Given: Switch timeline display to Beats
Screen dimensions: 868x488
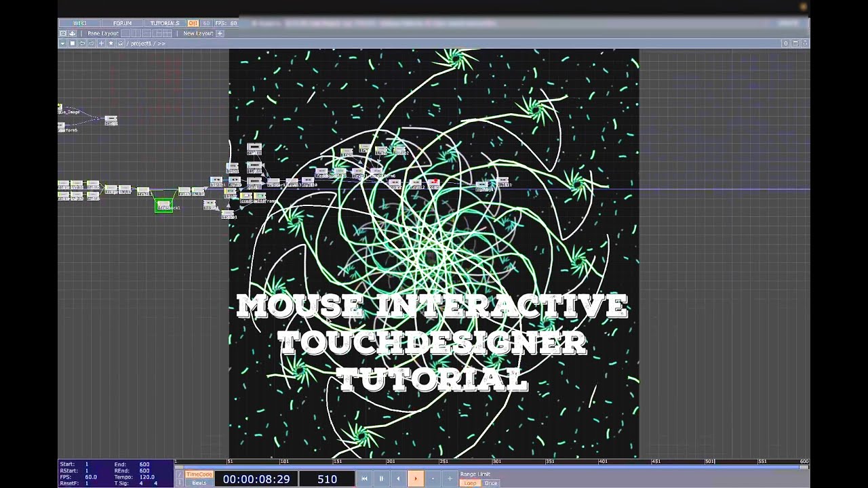Looking at the screenshot, I should pyautogui.click(x=199, y=483).
